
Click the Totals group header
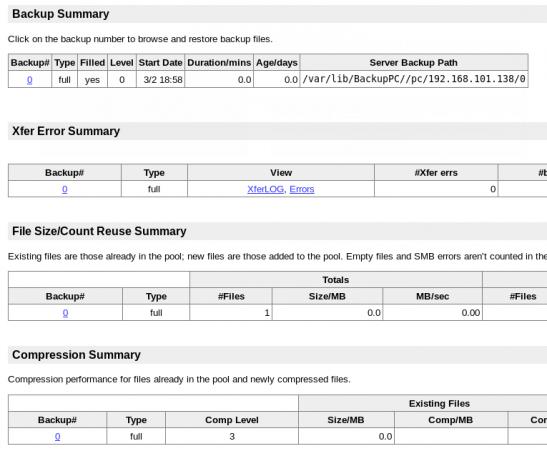336,280
